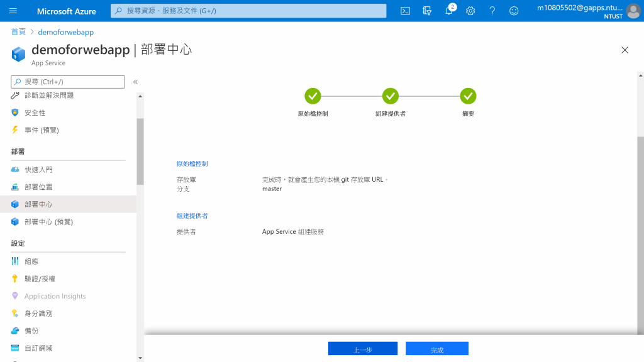The width and height of the screenshot is (644, 362).
Task: Click the 組建提供者 step checkmark
Action: [x=390, y=96]
